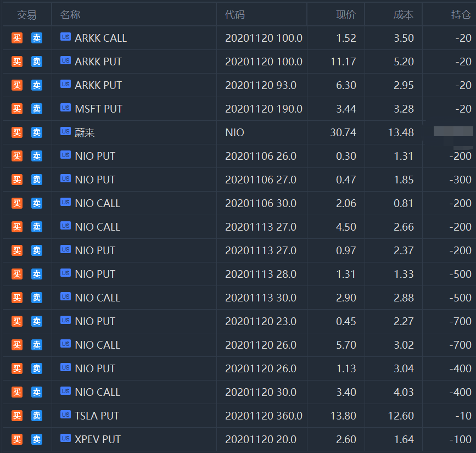Click the buy icon for TSLA PUT
476x453 pixels.
click(x=17, y=416)
